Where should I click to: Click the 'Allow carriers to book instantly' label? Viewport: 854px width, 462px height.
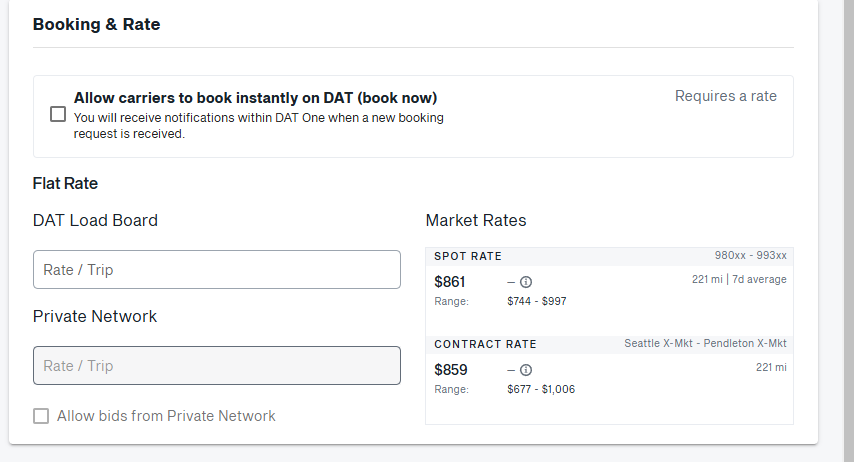pyautogui.click(x=255, y=98)
